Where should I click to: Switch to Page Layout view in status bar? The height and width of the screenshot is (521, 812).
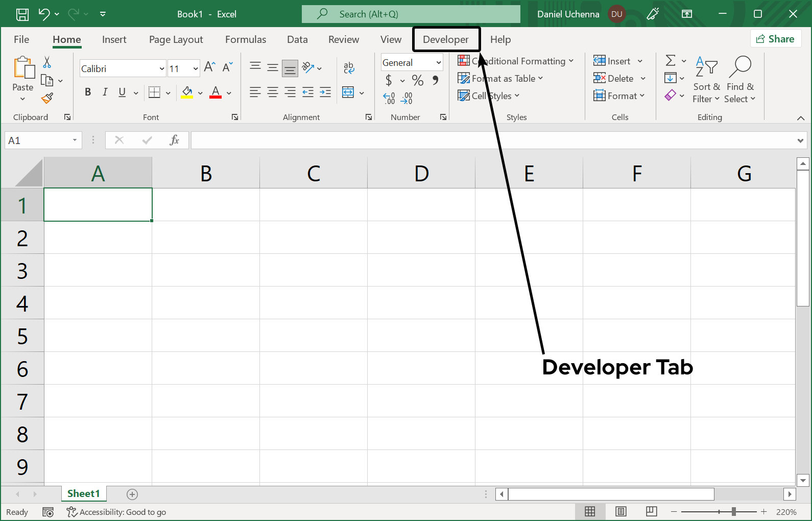click(620, 511)
